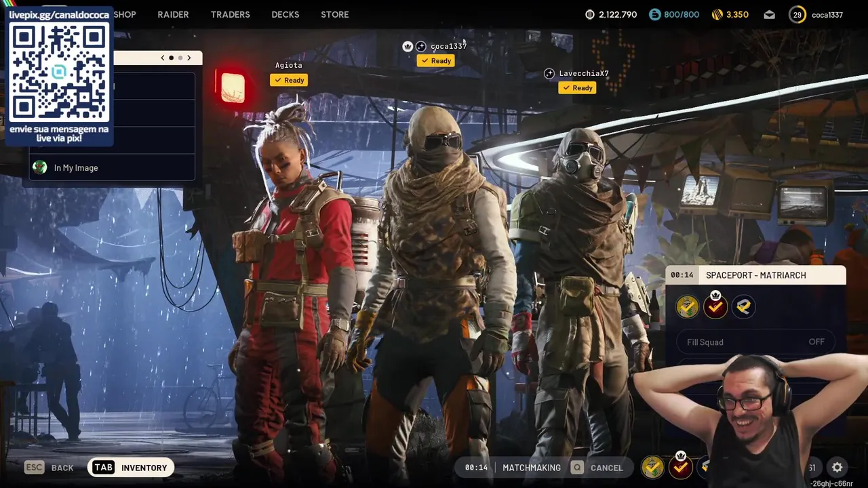This screenshot has width=868, height=488.
Task: Click the crown leader icon beside coca1337
Action: [408, 46]
